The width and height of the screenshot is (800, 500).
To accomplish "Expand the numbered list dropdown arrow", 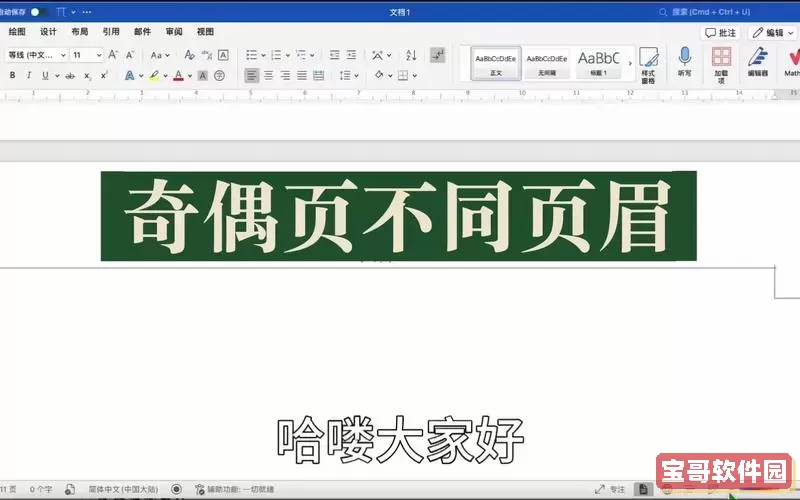I will 288,55.
